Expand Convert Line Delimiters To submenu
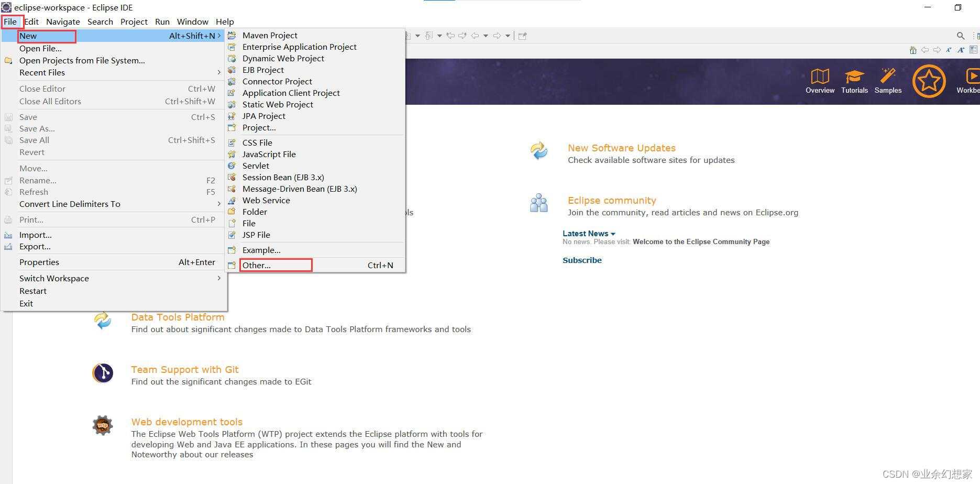The height and width of the screenshot is (484, 980). click(x=114, y=204)
